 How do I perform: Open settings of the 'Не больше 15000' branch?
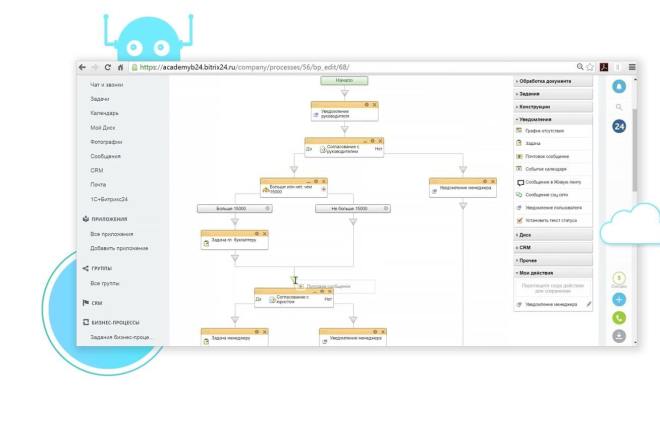click(386, 208)
